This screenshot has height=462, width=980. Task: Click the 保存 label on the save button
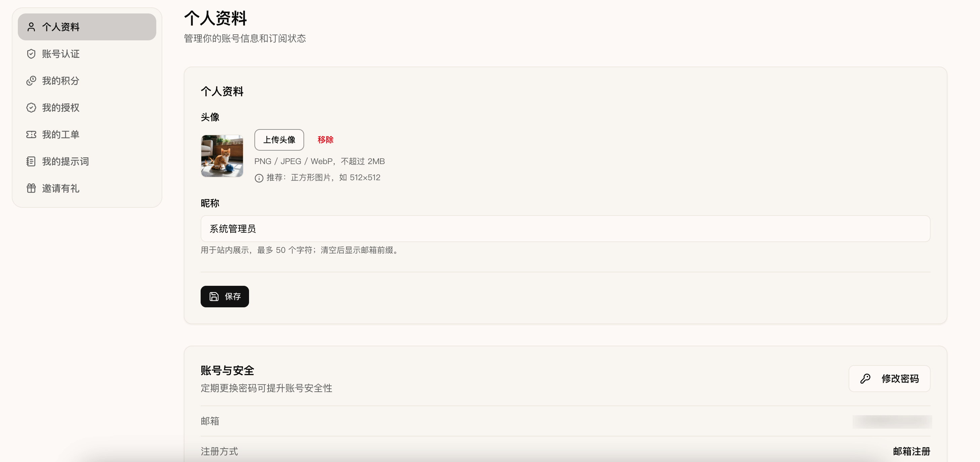pyautogui.click(x=233, y=297)
